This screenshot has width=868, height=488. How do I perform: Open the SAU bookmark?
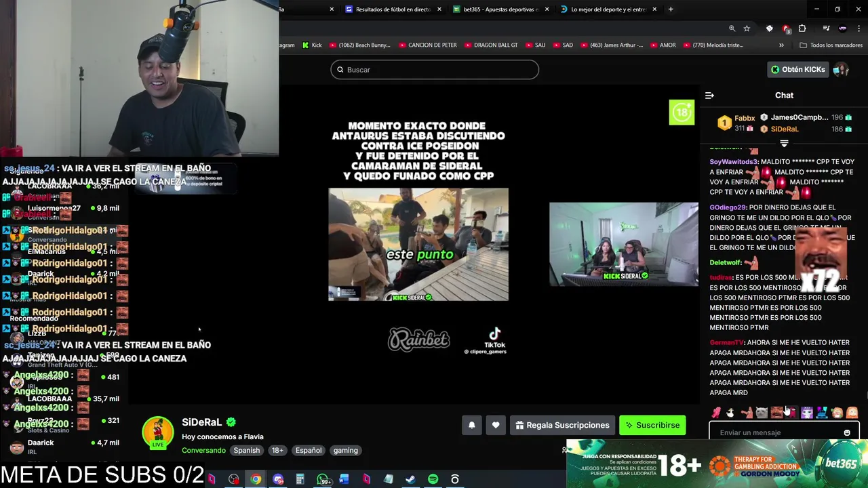[x=535, y=45]
